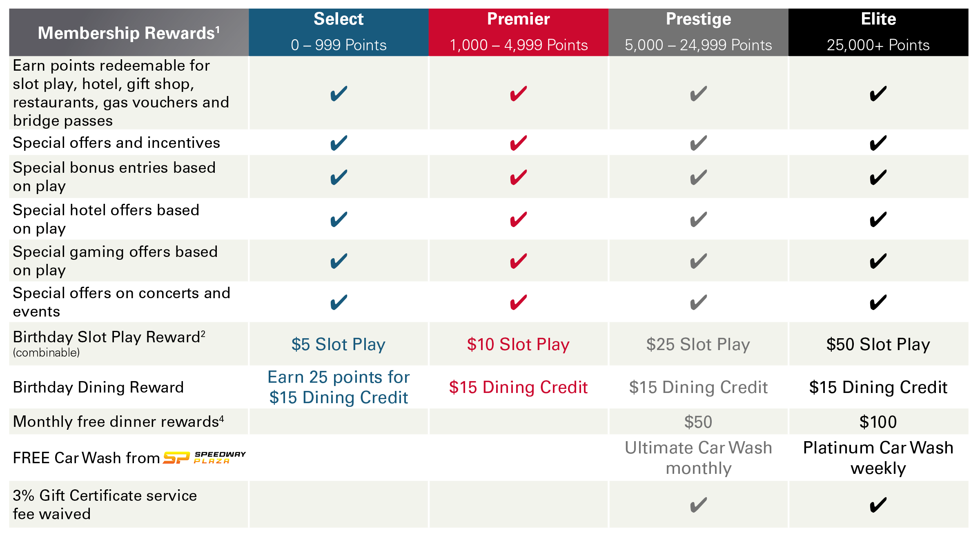The width and height of the screenshot is (980, 540).
Task: Click the Platinum Car Wash weekly cell
Action: click(x=878, y=457)
